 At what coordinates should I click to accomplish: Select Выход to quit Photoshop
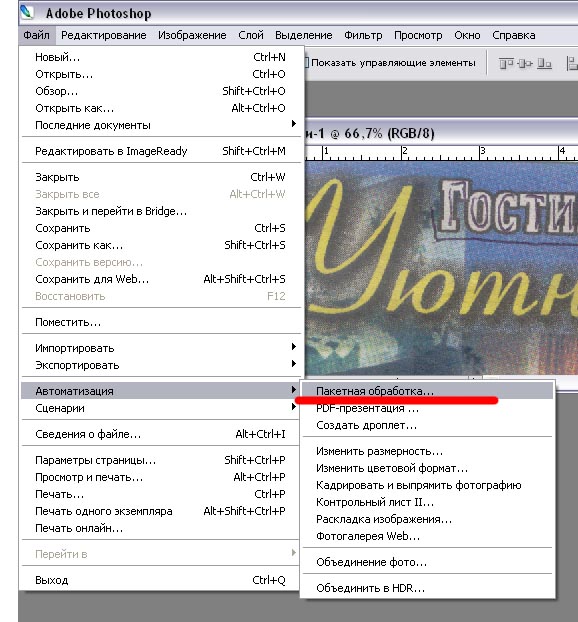[x=161, y=580]
